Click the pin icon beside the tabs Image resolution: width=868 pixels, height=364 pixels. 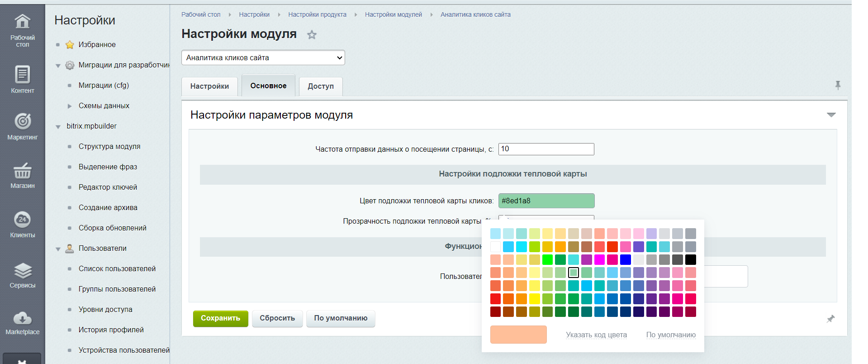(838, 85)
